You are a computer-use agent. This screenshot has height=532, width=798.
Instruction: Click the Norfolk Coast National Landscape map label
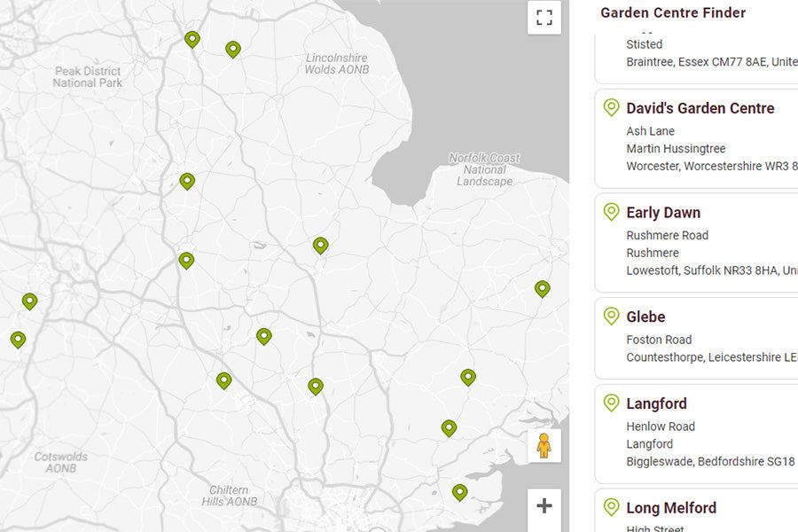coord(484,169)
